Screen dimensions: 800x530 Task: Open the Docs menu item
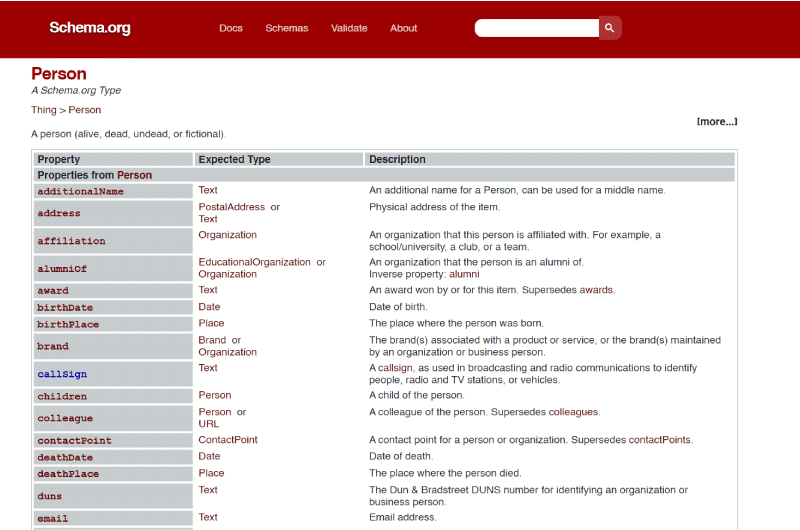tap(231, 29)
